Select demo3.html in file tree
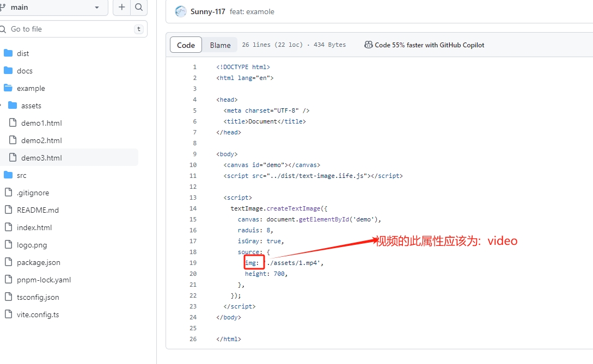 41,158
